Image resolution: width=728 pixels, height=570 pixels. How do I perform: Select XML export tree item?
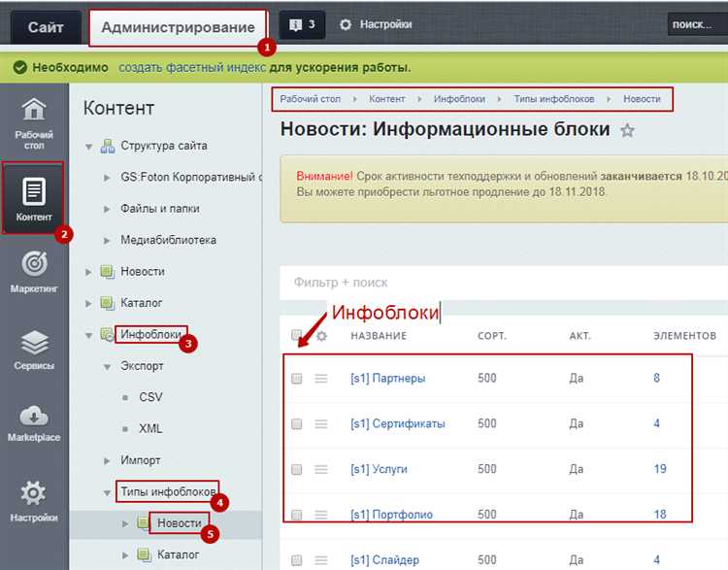pyautogui.click(x=150, y=428)
